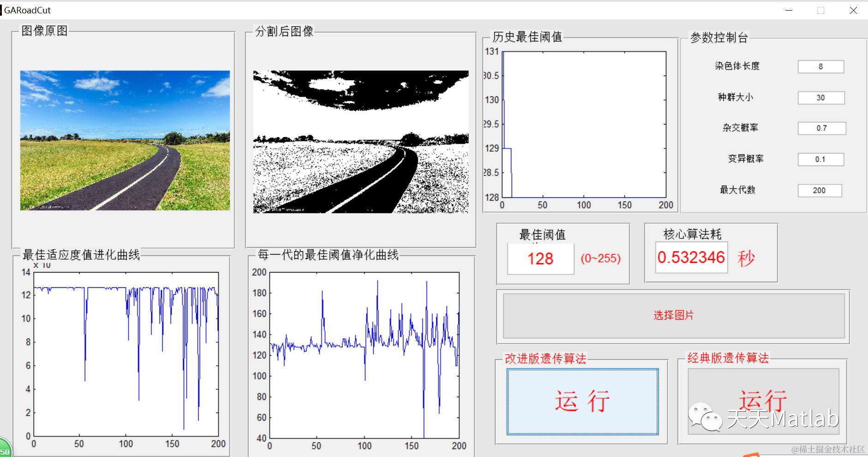The height and width of the screenshot is (457, 868).
Task: Select the 最佳阈值 value box showing 128
Action: pos(541,259)
